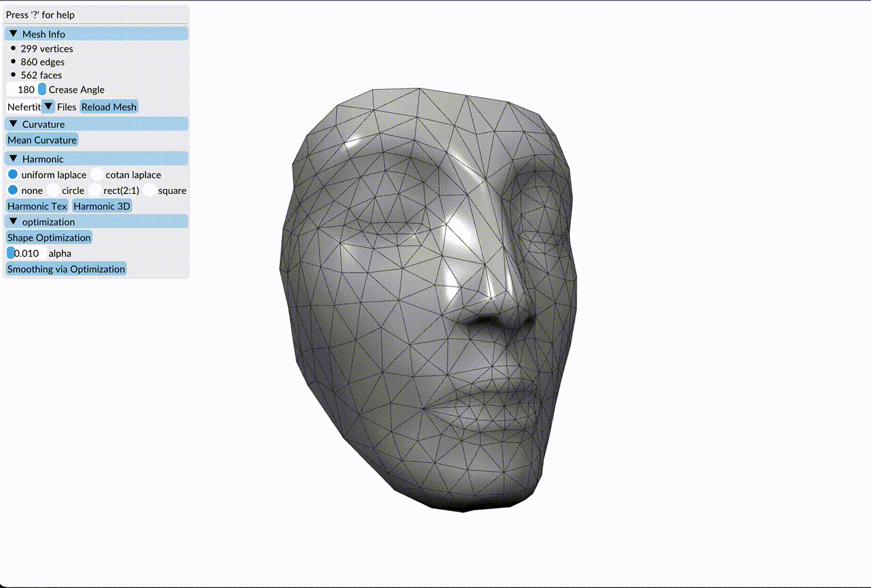The image size is (871, 588).
Task: Click the 'Crease Angle' label
Action: tap(77, 90)
